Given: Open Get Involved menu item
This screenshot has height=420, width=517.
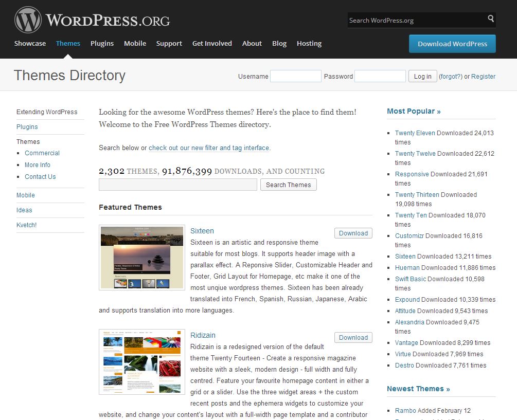Looking at the screenshot, I should click(x=212, y=44).
